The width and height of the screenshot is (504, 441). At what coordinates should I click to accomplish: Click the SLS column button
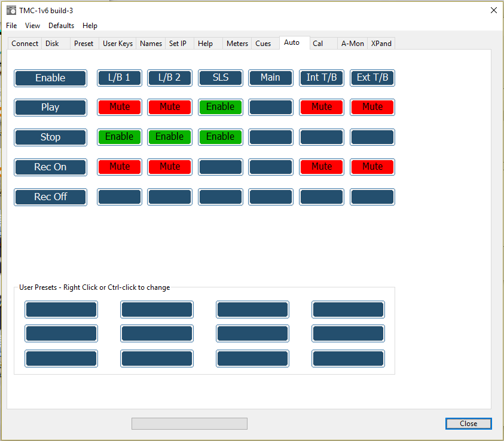pyautogui.click(x=221, y=78)
